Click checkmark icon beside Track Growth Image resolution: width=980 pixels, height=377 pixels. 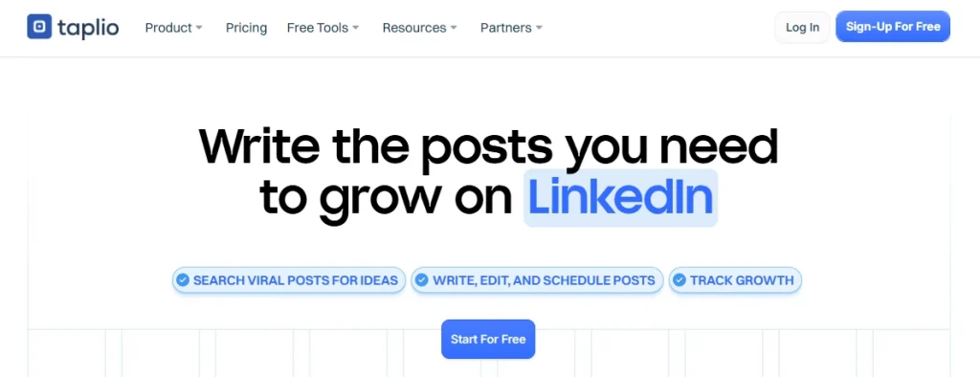[x=679, y=280]
